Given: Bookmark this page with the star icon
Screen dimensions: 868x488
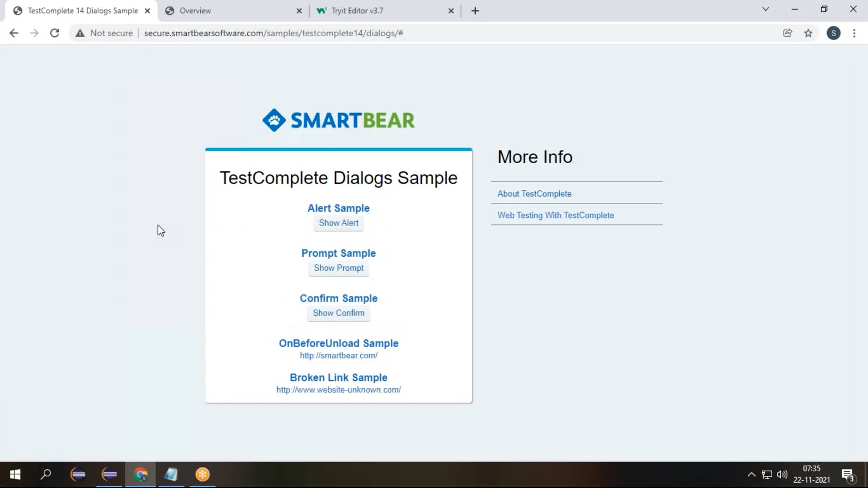Looking at the screenshot, I should coord(808,33).
